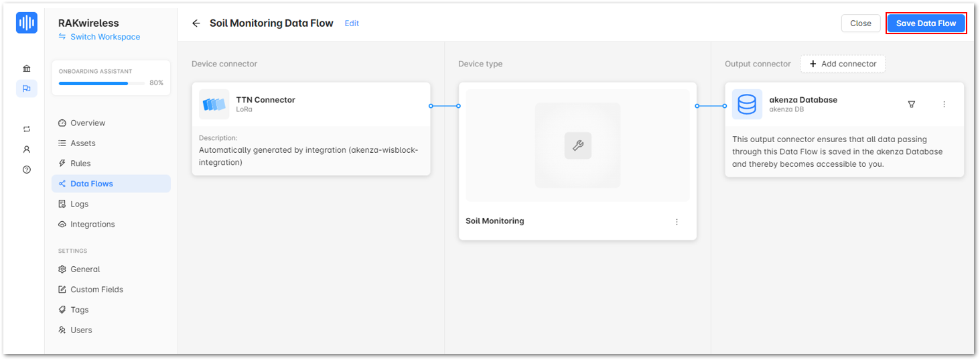Click the repeat arrows icon in left rail
980x360 pixels.
pos(27,129)
